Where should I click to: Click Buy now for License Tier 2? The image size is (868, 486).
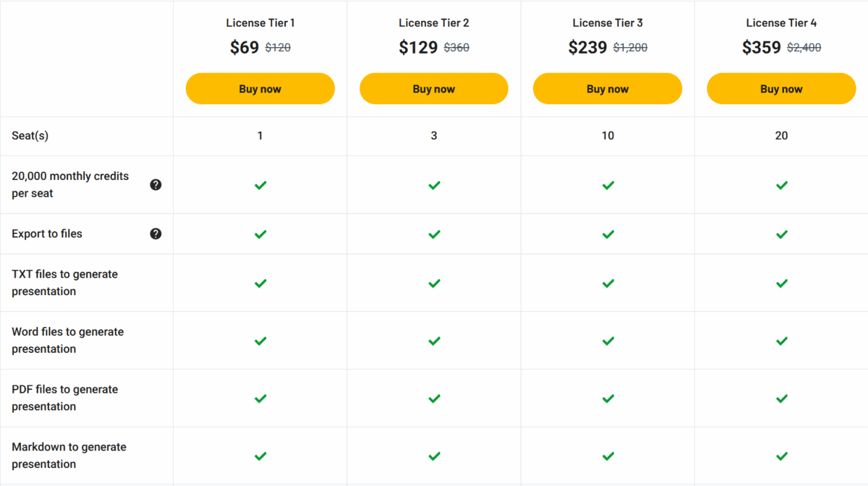pyautogui.click(x=433, y=88)
